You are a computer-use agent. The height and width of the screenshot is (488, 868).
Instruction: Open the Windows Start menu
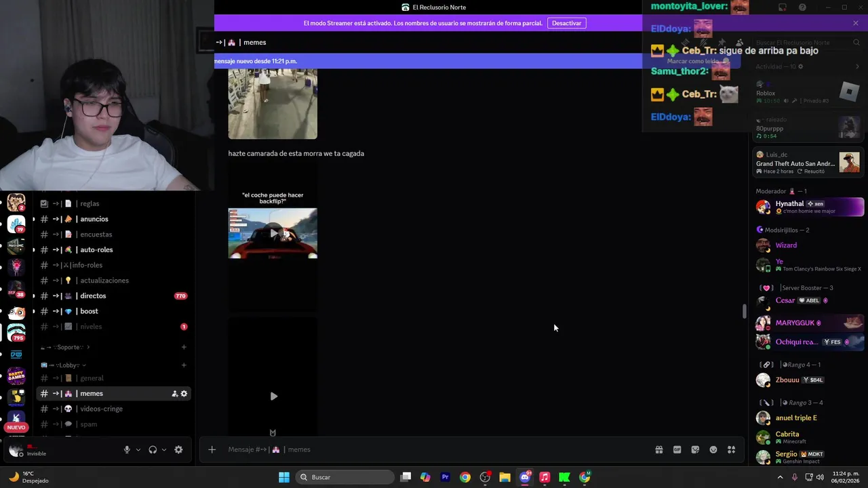tap(284, 477)
